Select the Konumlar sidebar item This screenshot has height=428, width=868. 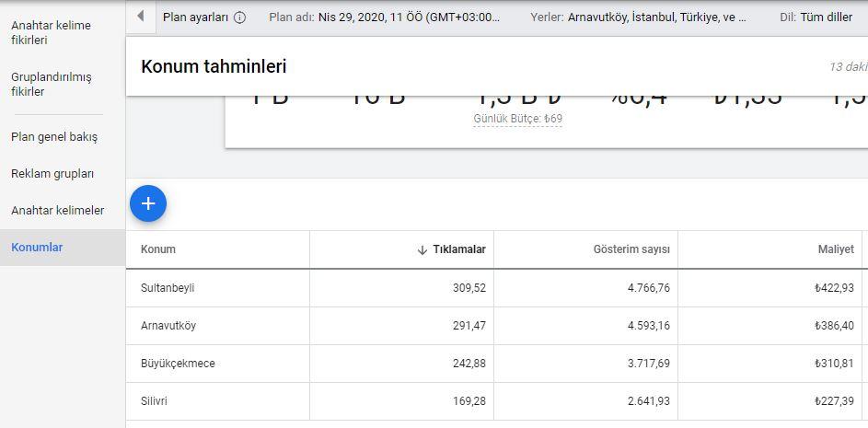pos(37,248)
